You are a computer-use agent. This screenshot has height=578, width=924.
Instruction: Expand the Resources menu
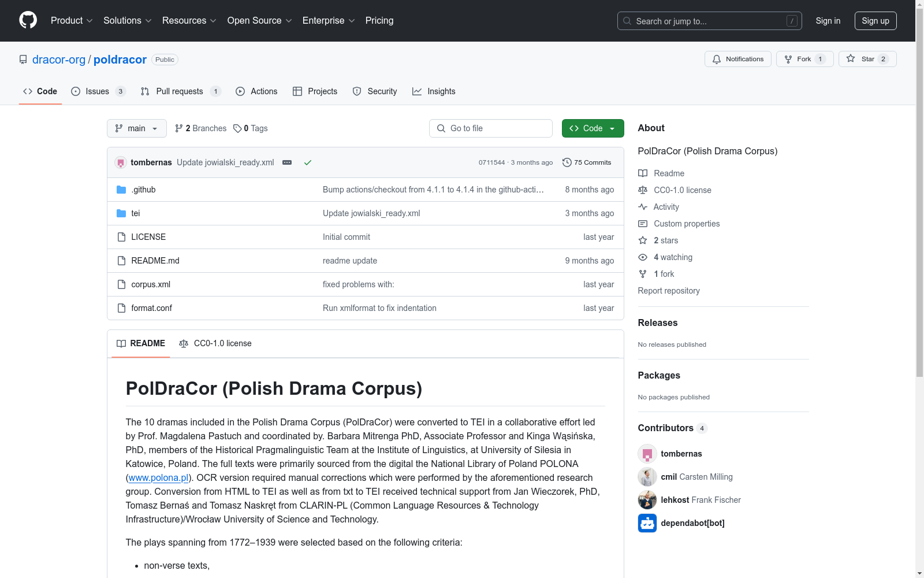point(189,20)
